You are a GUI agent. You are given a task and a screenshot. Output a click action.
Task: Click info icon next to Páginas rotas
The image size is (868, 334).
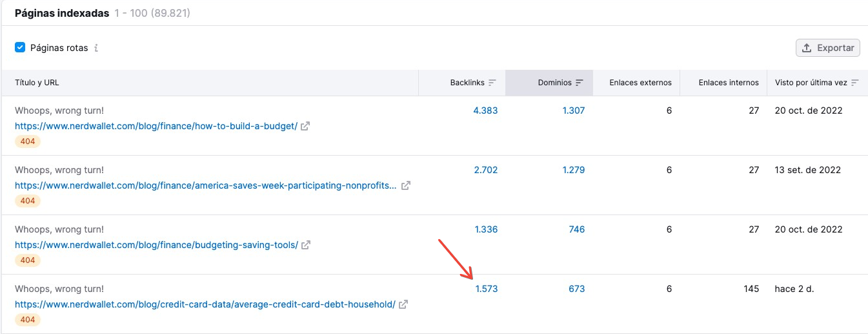pyautogui.click(x=96, y=48)
